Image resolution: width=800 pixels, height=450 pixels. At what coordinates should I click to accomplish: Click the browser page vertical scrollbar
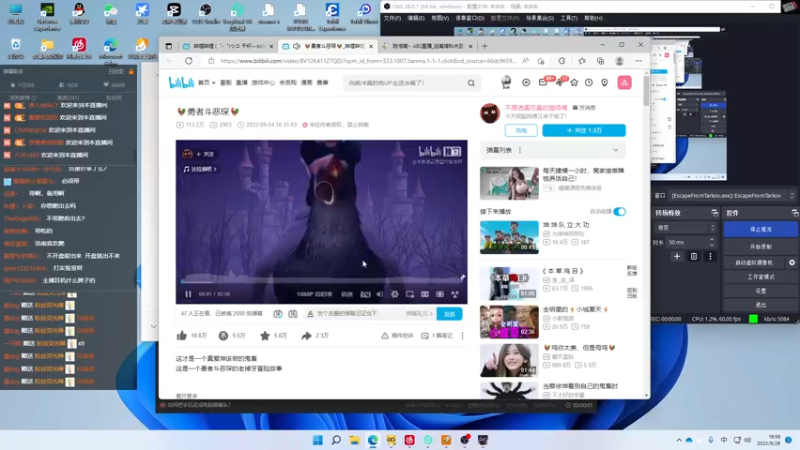point(646,89)
